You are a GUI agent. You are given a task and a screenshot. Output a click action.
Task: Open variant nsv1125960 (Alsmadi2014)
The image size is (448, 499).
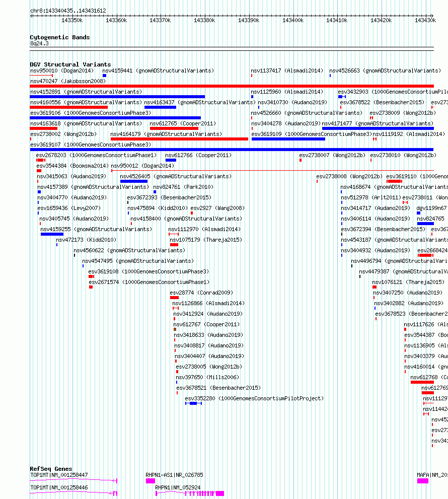click(x=287, y=92)
